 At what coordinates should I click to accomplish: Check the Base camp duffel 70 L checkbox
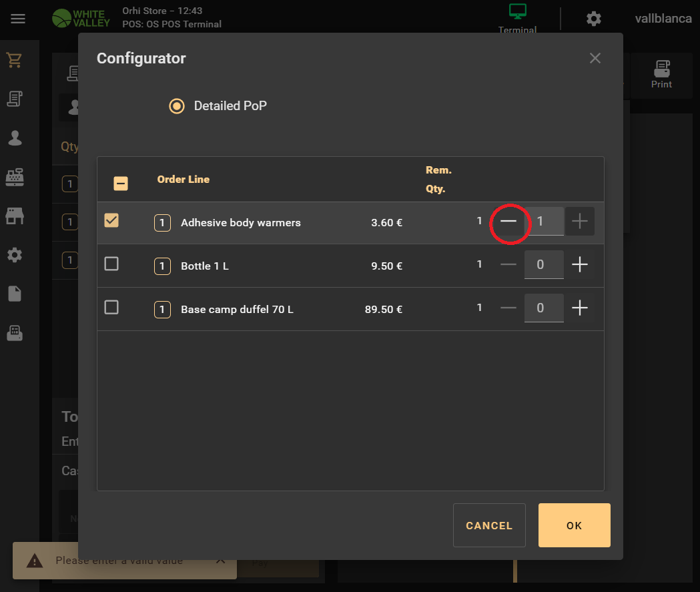pyautogui.click(x=111, y=307)
